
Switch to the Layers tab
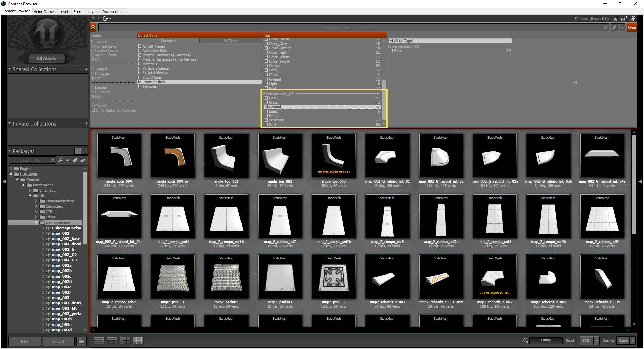[93, 12]
